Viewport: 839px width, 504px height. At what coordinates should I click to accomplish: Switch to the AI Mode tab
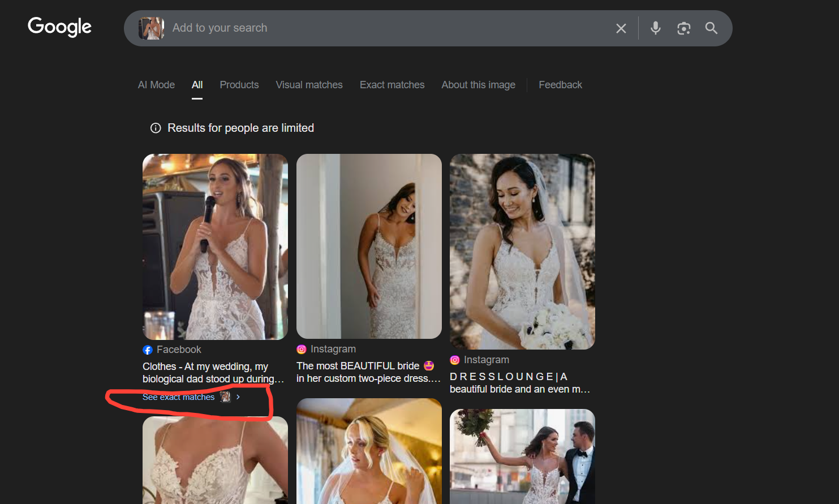(x=156, y=85)
